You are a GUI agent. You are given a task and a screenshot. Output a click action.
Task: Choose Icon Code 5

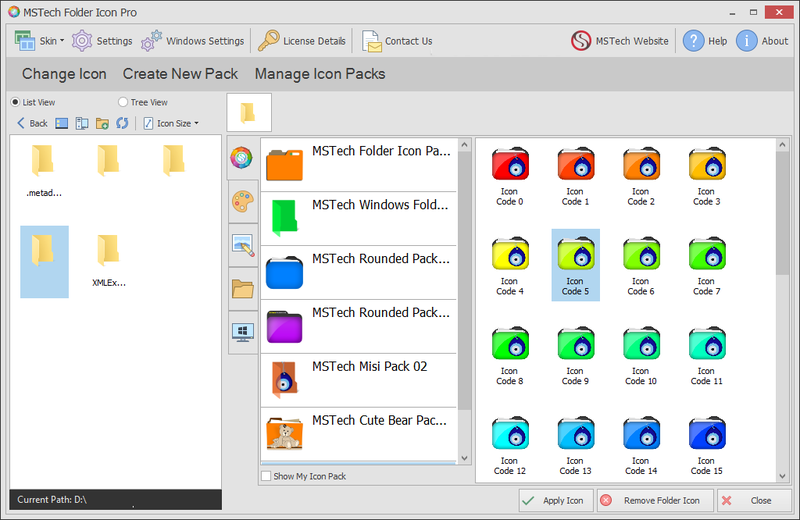click(576, 265)
